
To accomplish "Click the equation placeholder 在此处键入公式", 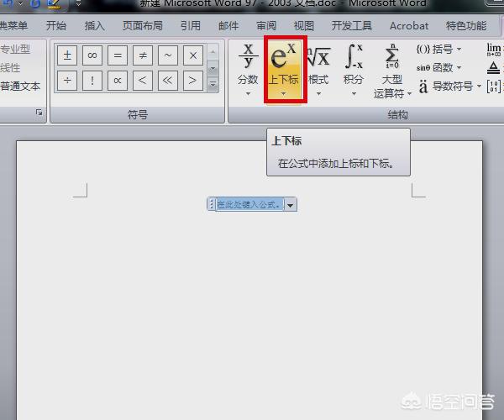I will coord(249,204).
